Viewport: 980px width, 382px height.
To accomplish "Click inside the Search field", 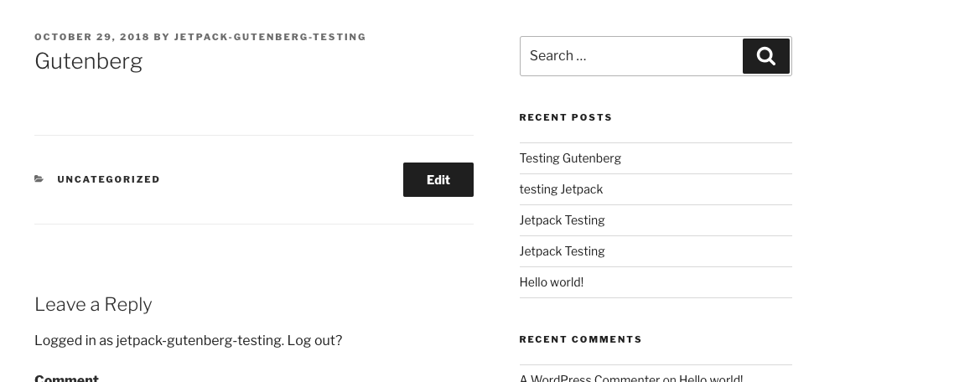I will pos(630,56).
